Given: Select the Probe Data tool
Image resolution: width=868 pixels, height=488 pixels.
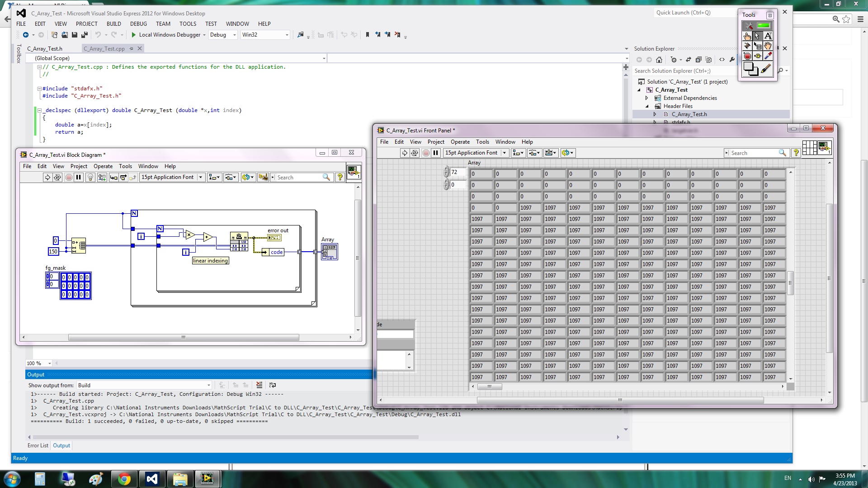Looking at the screenshot, I should [x=757, y=56].
